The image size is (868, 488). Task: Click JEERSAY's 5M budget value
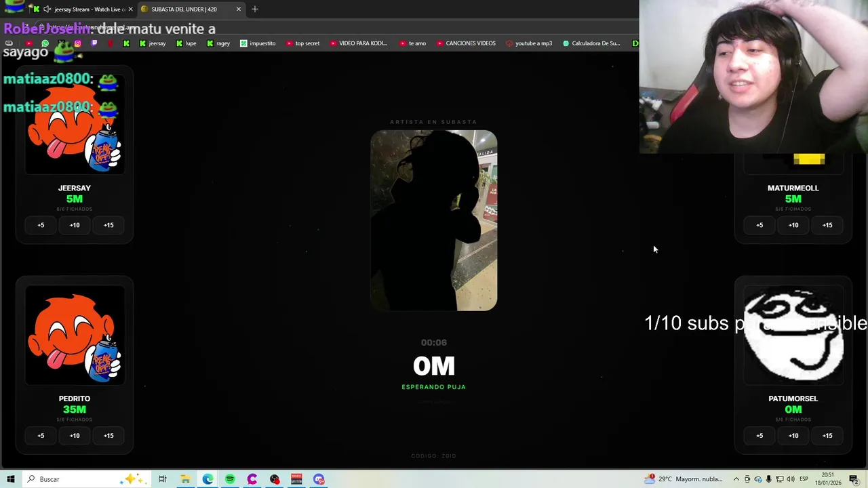pos(75,199)
